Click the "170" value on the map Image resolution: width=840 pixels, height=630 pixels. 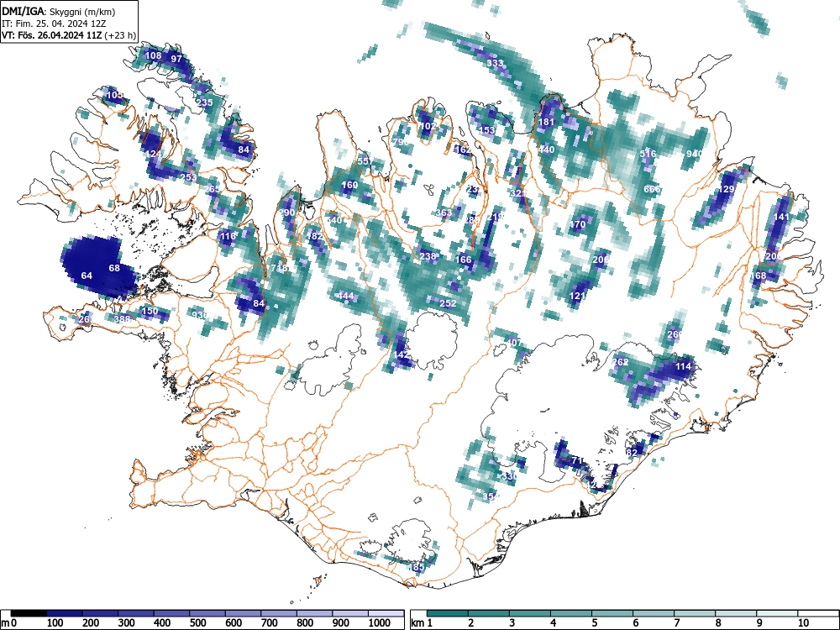[x=578, y=224]
